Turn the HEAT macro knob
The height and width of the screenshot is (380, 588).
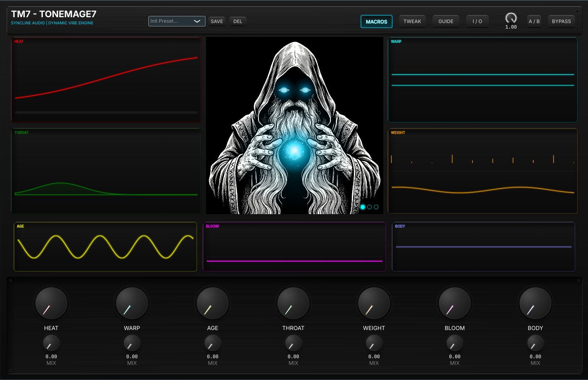(x=51, y=303)
